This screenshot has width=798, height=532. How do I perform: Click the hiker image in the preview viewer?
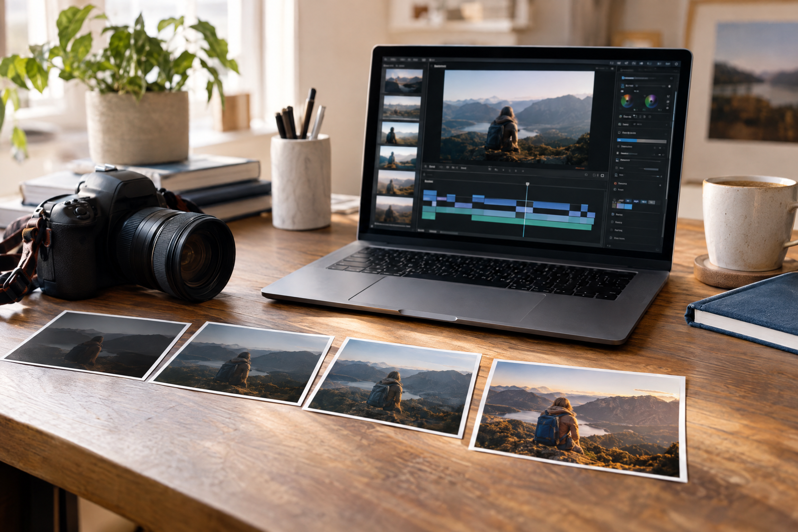pos(517,118)
